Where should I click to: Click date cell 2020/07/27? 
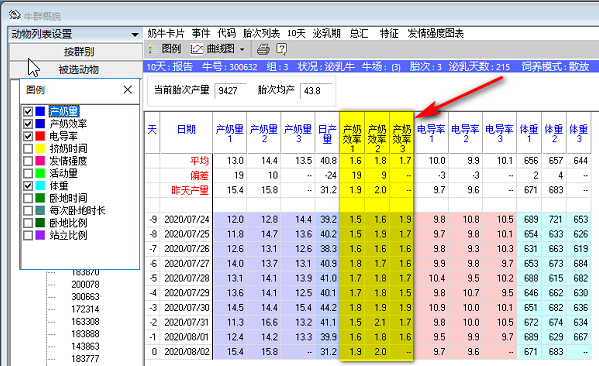click(187, 264)
